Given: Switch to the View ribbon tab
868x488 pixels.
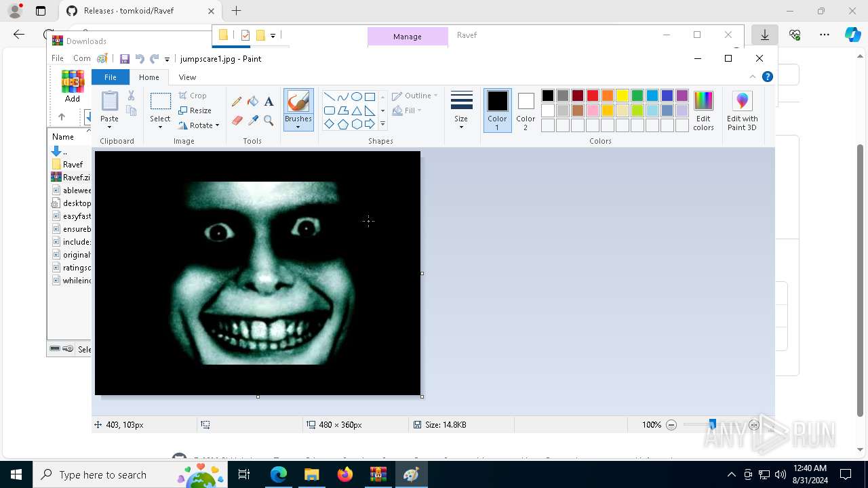Looking at the screenshot, I should [187, 77].
